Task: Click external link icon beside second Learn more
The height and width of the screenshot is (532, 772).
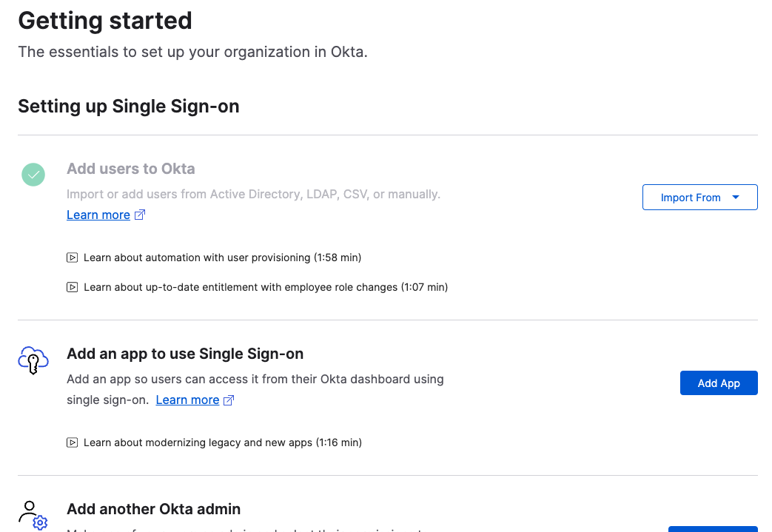Action: tap(229, 400)
